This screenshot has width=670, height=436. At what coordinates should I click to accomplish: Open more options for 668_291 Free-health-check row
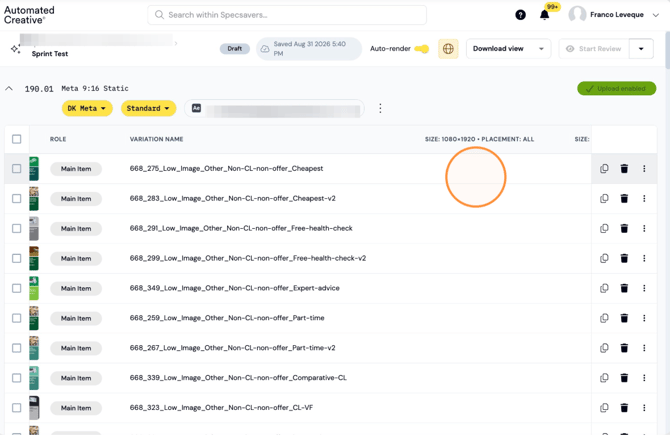pyautogui.click(x=644, y=228)
